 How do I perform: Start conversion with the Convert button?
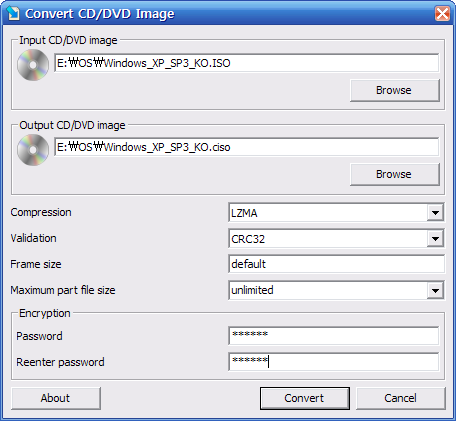(305, 398)
